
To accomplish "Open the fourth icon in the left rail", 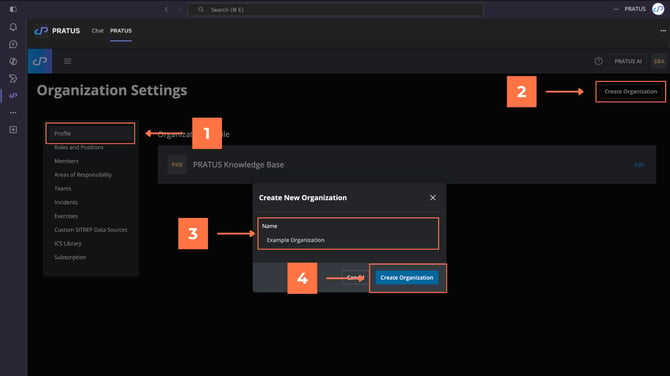I will coord(13,78).
